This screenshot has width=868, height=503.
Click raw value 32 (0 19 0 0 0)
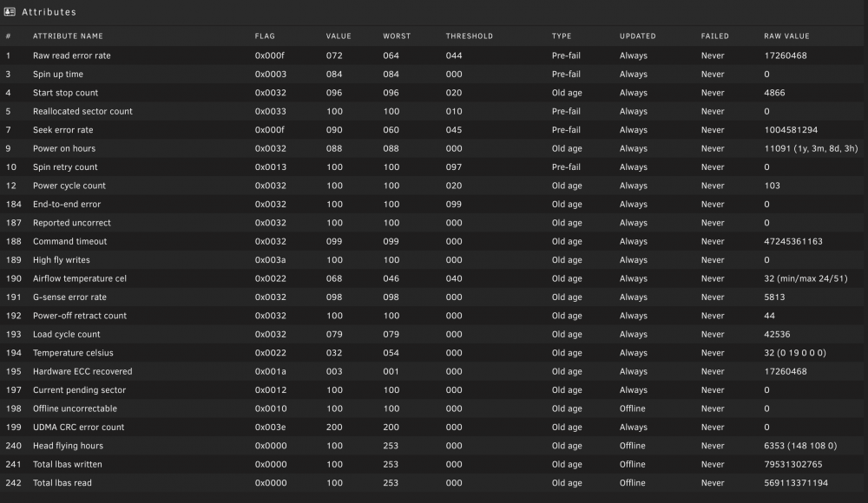pos(795,353)
